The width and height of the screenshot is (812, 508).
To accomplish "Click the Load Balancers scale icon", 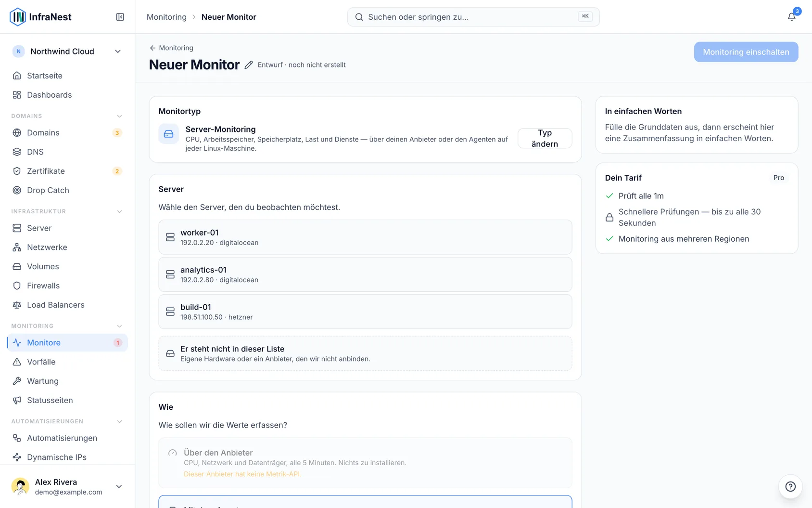I will [x=17, y=305].
